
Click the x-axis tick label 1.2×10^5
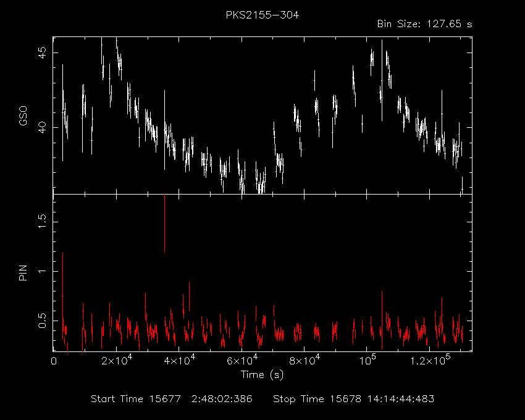[430, 360]
